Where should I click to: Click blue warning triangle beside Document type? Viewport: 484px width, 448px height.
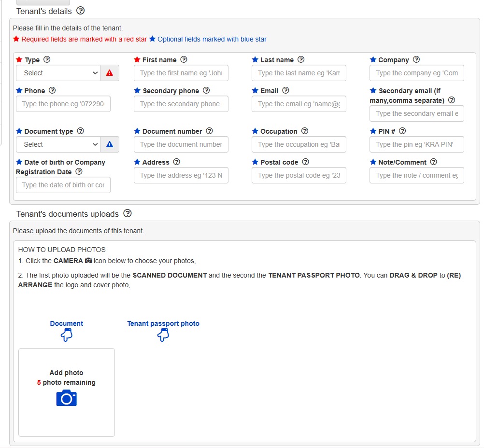(110, 144)
